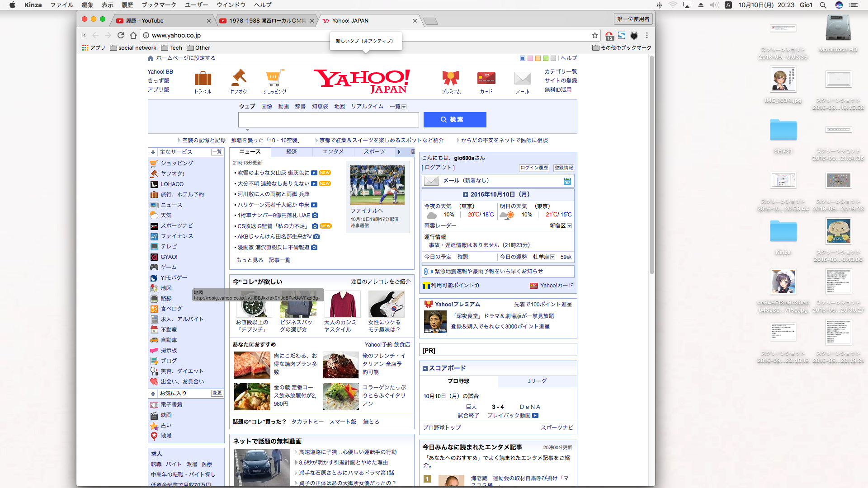Open the Mail envelope icon in the header

(523, 78)
